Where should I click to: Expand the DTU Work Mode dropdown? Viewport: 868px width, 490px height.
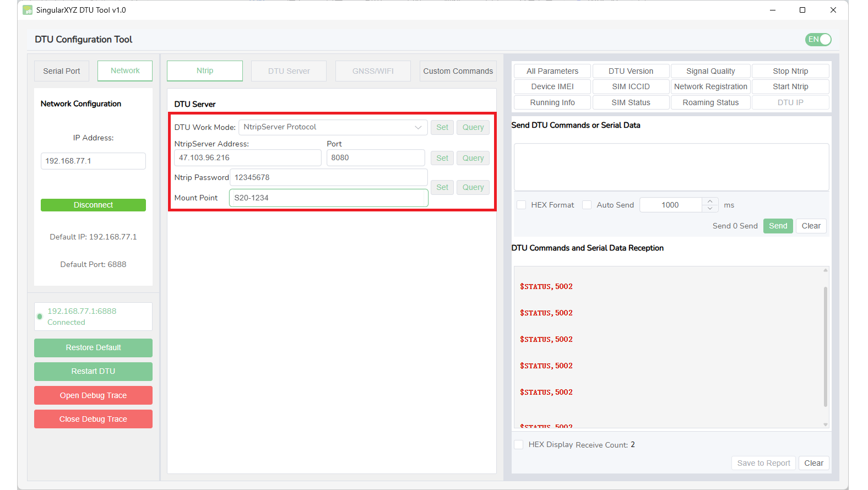[418, 127]
